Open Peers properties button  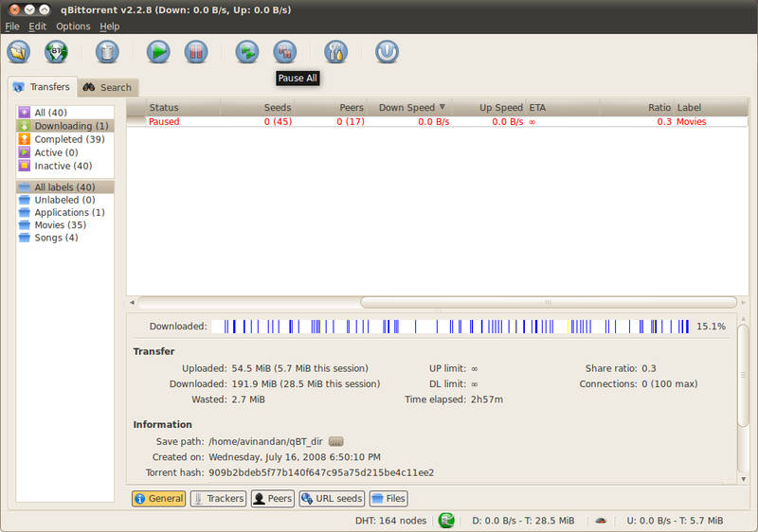pyautogui.click(x=273, y=498)
